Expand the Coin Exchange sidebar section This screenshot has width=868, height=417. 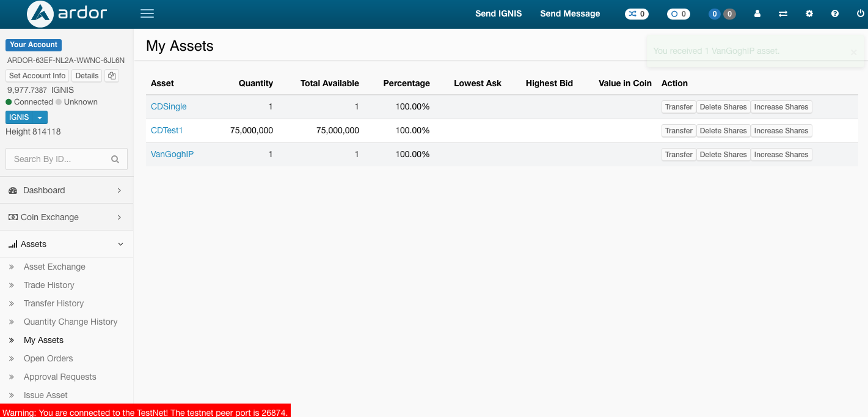tap(67, 217)
